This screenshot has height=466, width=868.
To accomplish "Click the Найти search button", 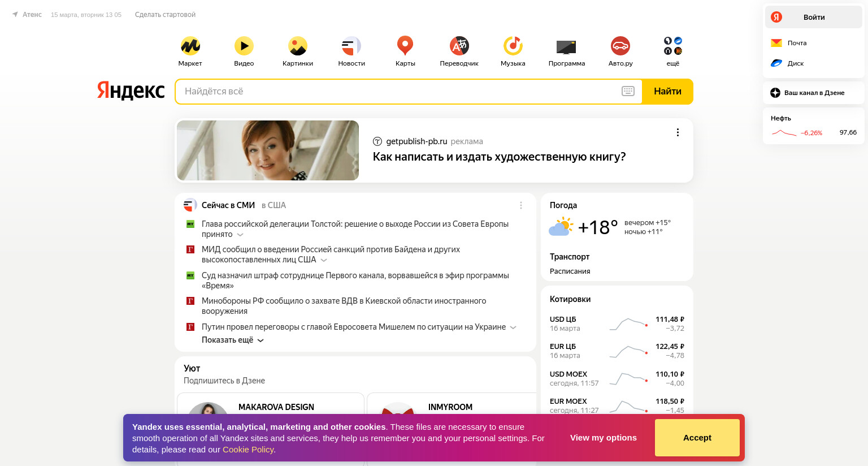I will coord(667,91).
